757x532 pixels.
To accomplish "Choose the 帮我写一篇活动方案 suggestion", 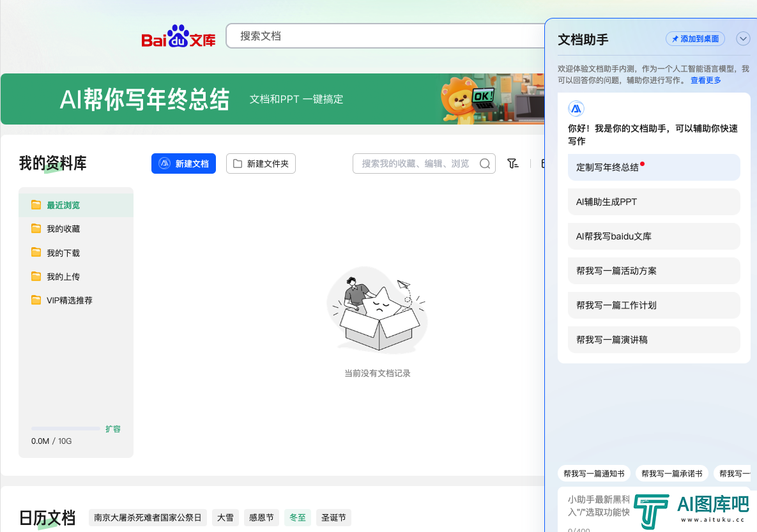I will coord(654,271).
